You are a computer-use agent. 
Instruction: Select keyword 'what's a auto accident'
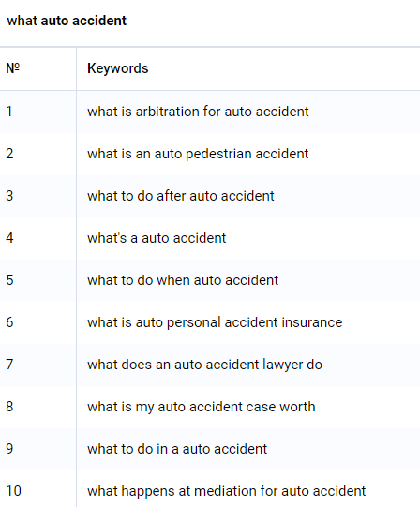tap(157, 238)
